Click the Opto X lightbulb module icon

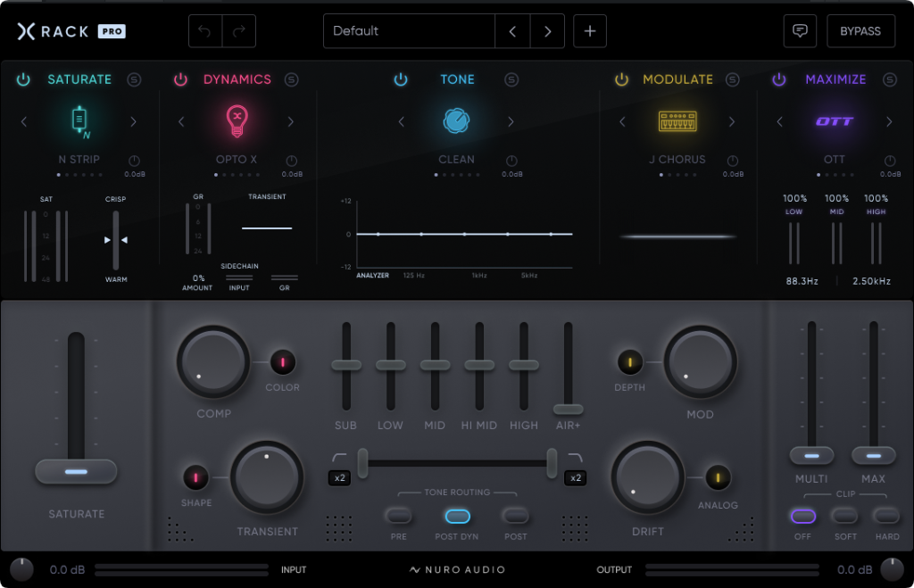(237, 121)
